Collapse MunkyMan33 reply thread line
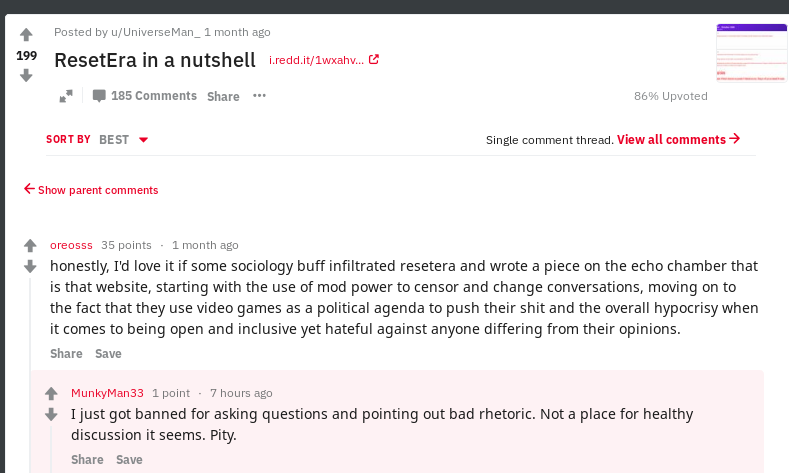 coord(51,449)
